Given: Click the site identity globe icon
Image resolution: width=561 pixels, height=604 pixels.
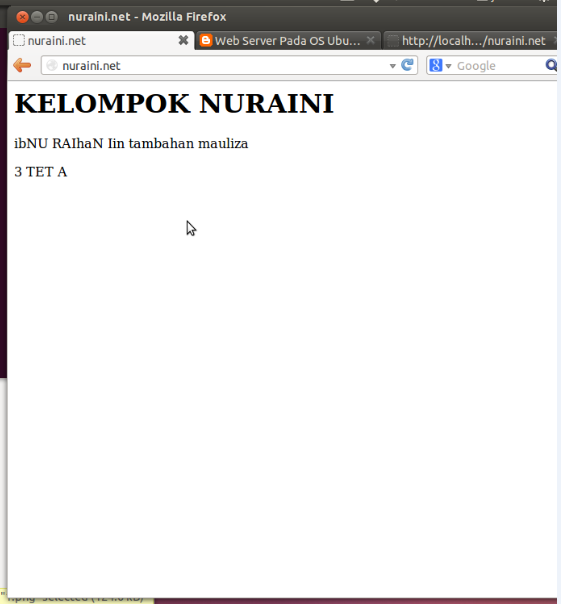Looking at the screenshot, I should pyautogui.click(x=52, y=65).
